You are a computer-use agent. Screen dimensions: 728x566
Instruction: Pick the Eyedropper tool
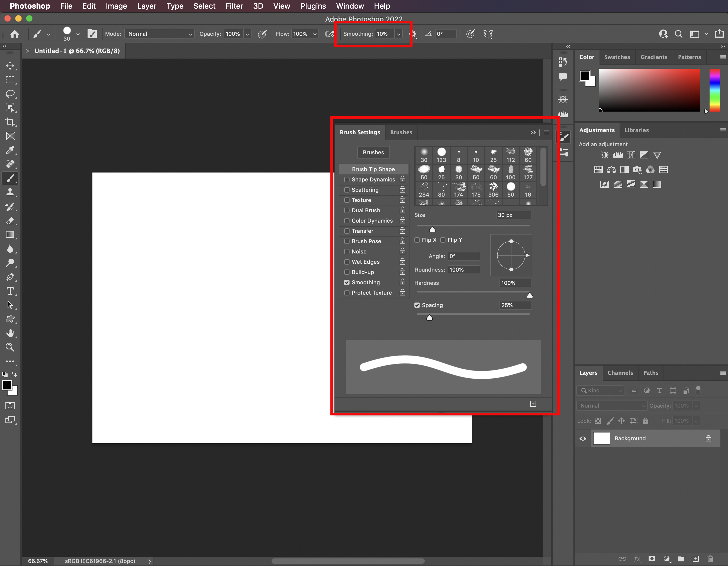point(10,150)
